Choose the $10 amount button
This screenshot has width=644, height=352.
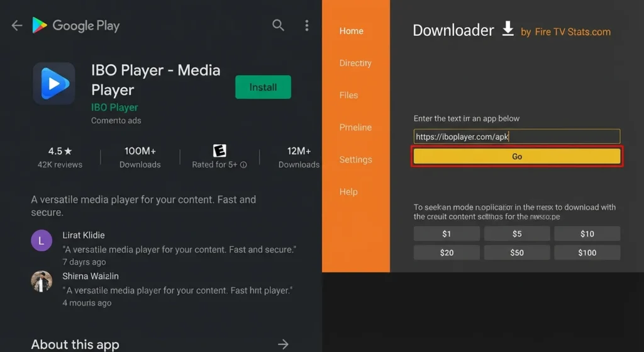click(587, 234)
